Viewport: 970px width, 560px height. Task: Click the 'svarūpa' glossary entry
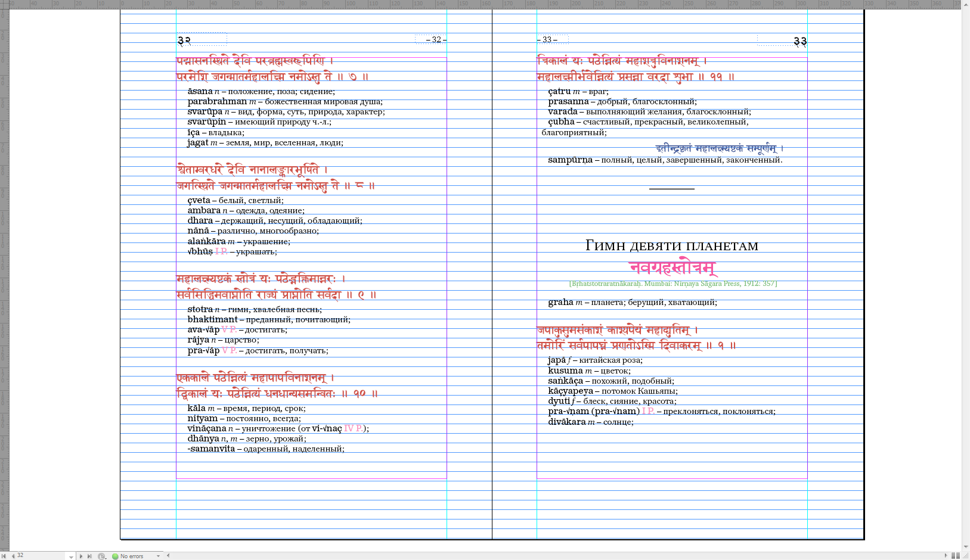pyautogui.click(x=286, y=111)
